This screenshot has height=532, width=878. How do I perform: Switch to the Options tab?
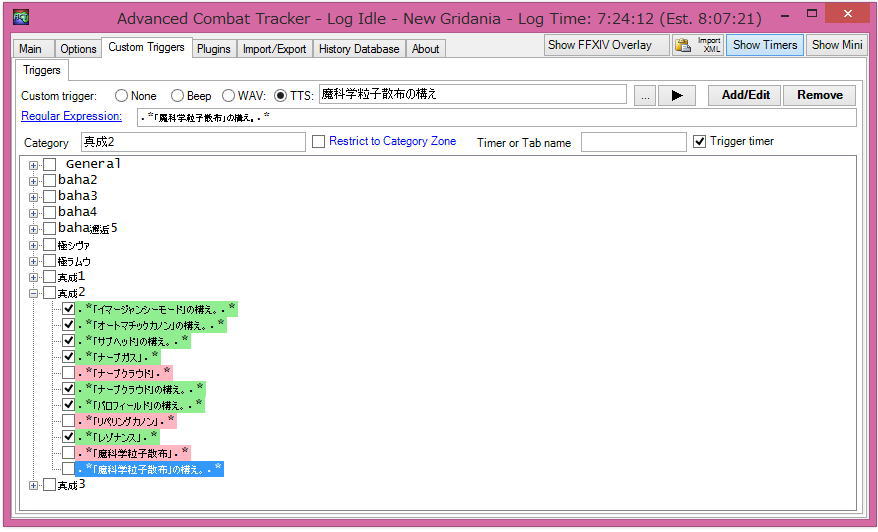pyautogui.click(x=78, y=49)
